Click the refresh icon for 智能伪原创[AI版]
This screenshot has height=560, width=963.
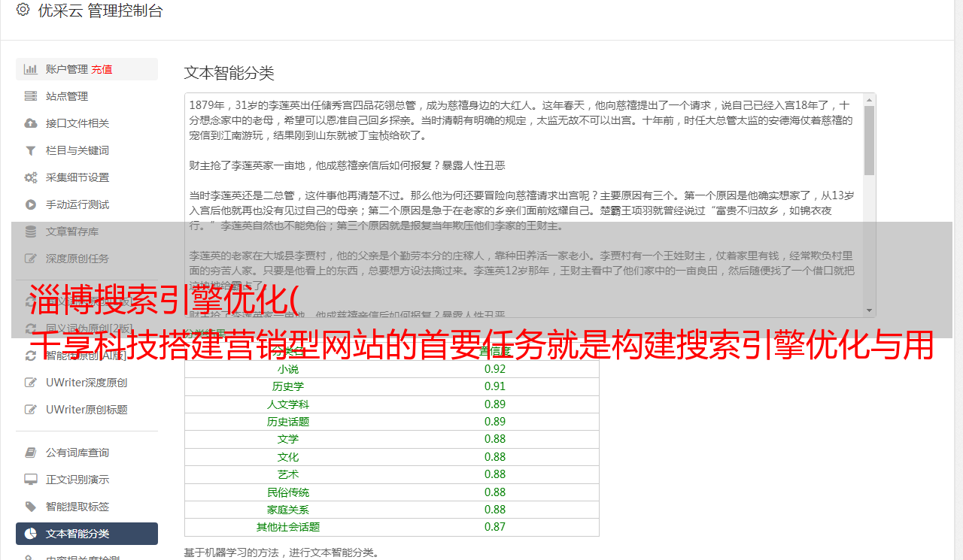point(31,356)
